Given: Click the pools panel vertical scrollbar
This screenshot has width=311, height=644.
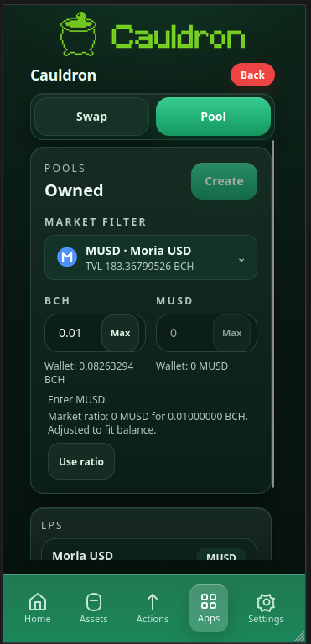Looking at the screenshot, I should (272, 314).
